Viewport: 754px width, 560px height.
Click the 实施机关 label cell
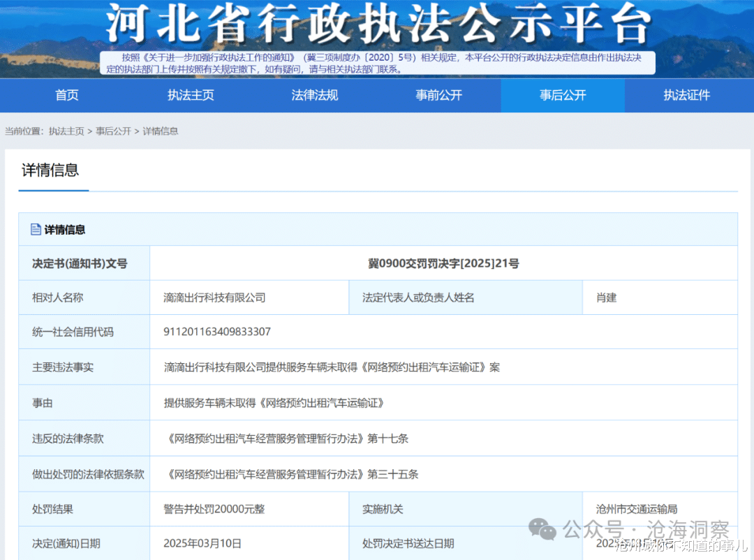click(x=466, y=509)
